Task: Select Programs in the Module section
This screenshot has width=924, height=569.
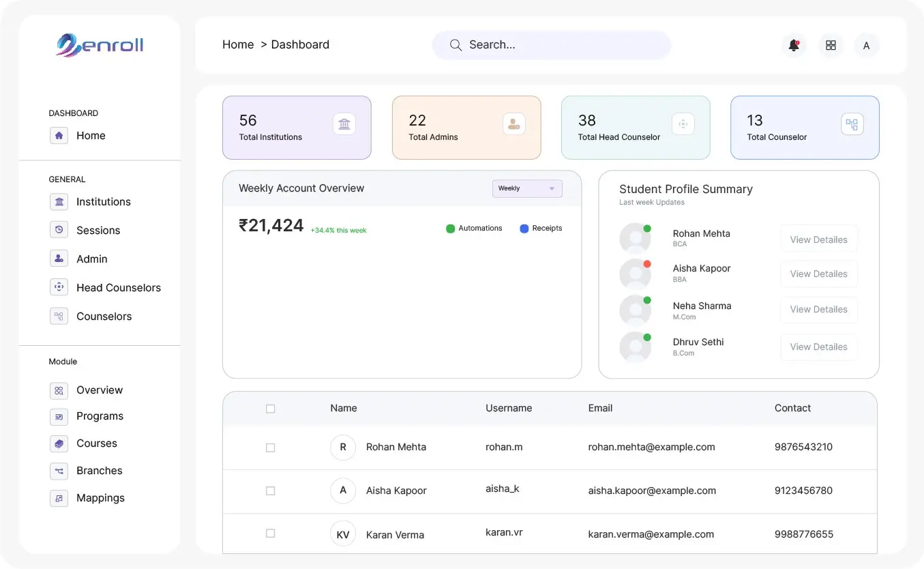Action: click(x=100, y=416)
